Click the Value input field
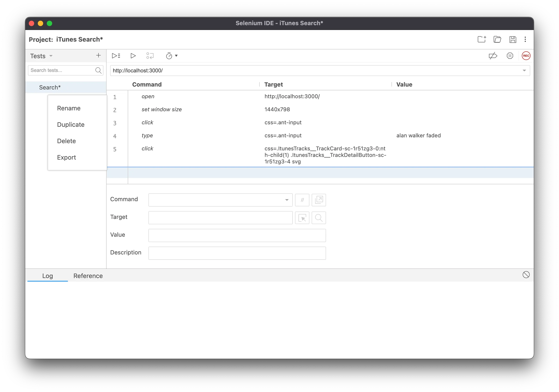 (x=237, y=235)
